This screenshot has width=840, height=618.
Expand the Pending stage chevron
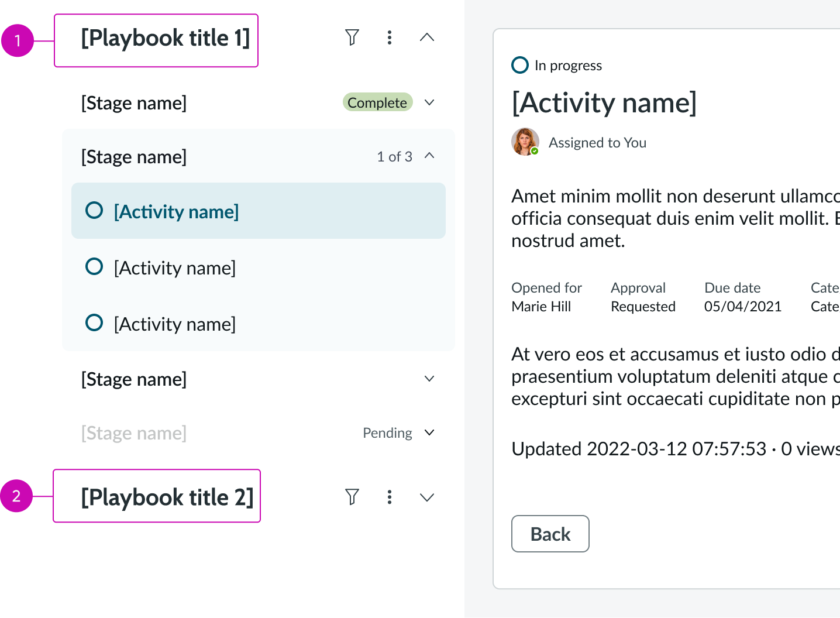point(429,432)
